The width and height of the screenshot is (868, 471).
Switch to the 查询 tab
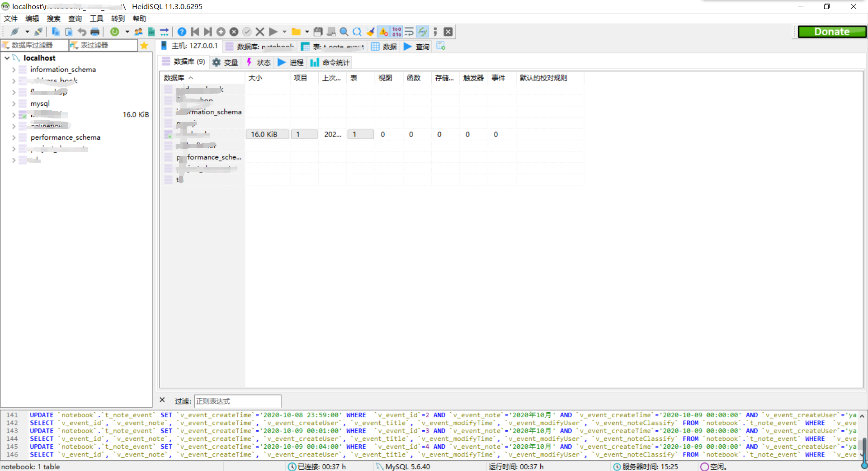pyautogui.click(x=416, y=46)
